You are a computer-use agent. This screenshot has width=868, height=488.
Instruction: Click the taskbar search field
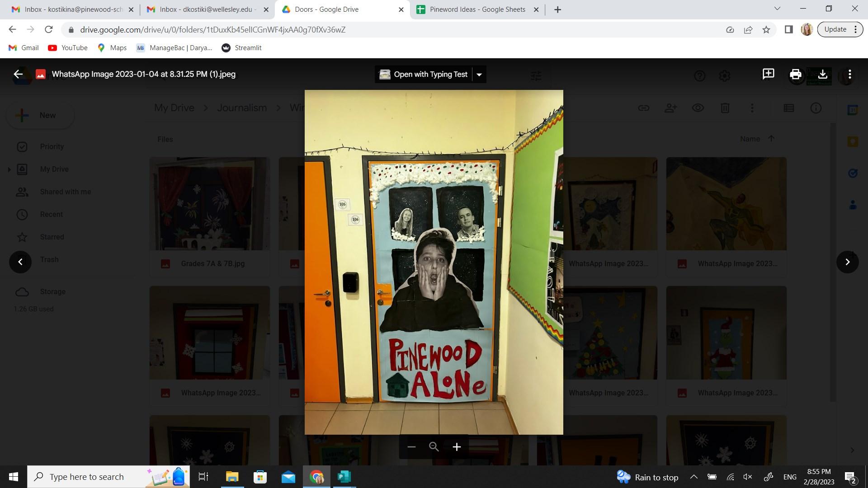point(87,477)
